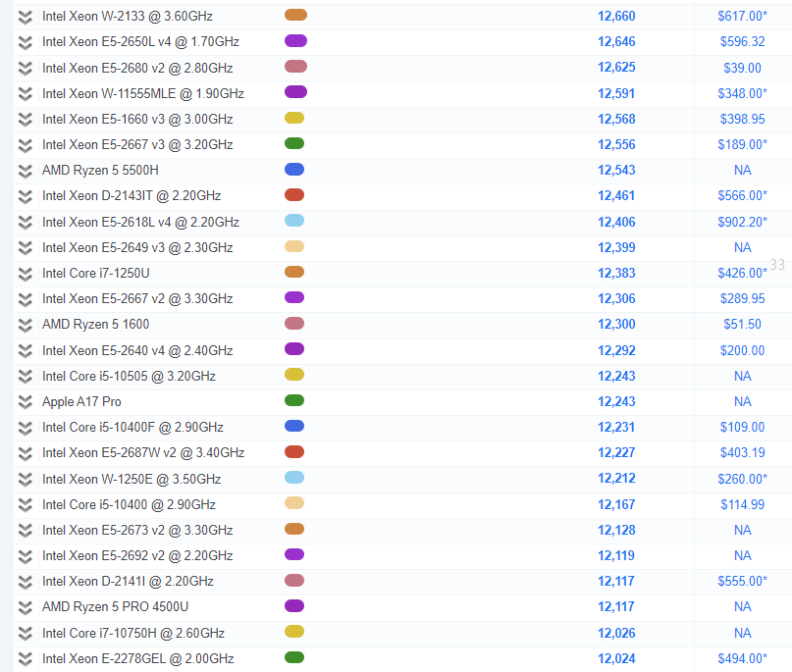
Task: Expand chevron beside AMD Ryzen 5 5500H
Action: 26,171
